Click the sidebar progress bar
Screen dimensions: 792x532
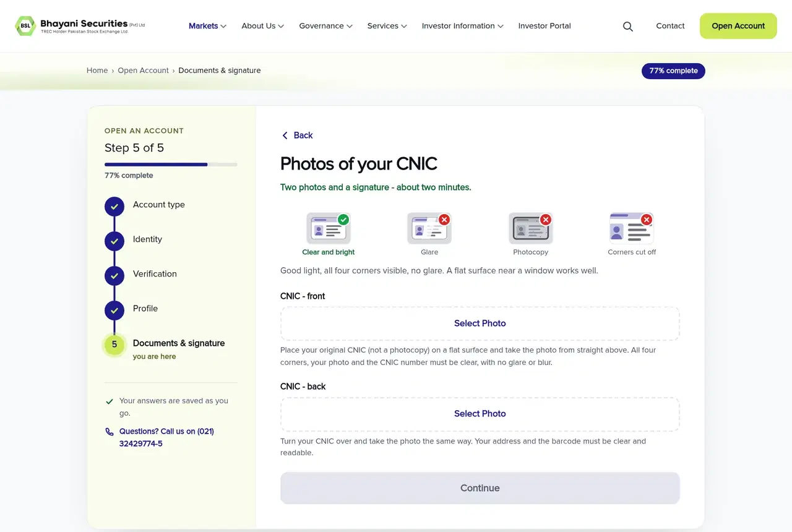[x=171, y=165]
